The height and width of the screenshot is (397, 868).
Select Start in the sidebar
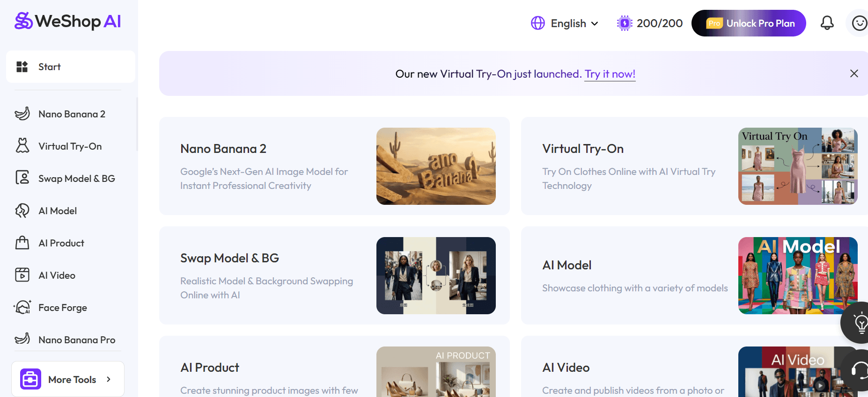click(70, 67)
